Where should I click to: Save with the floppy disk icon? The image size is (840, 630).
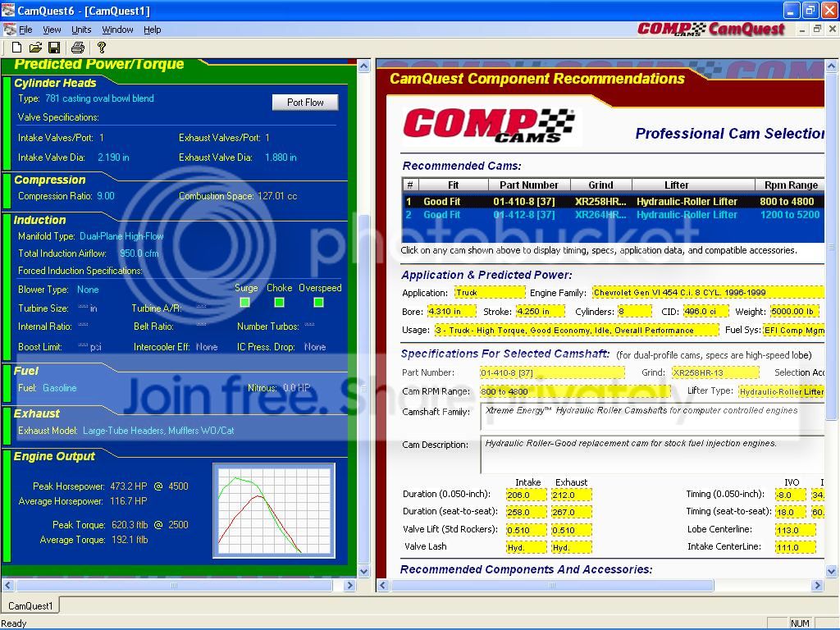(54, 48)
